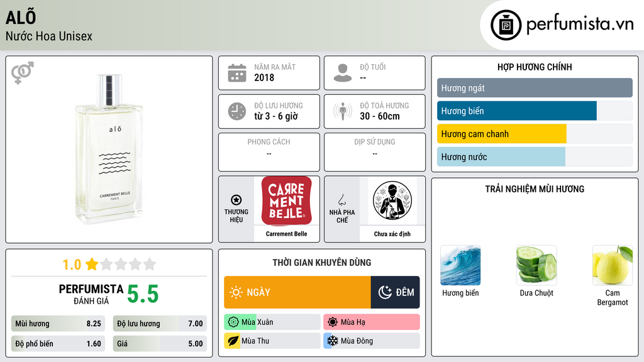Screen dimensions: 644x362
Task: Click the perfumista.vn site name text
Action: pos(580,24)
